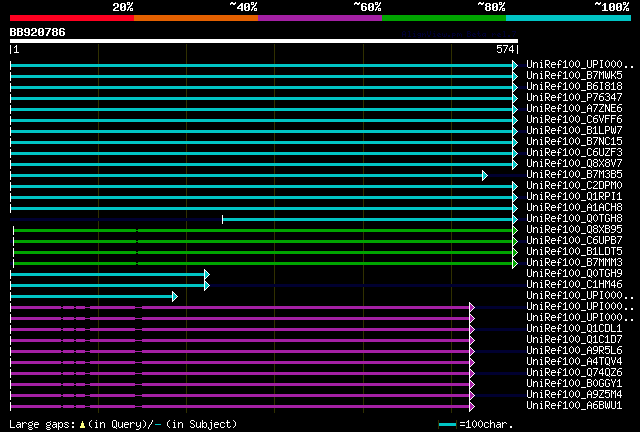
Task: Select the UniRef100_A1ACH8 label
Action: (x=574, y=208)
